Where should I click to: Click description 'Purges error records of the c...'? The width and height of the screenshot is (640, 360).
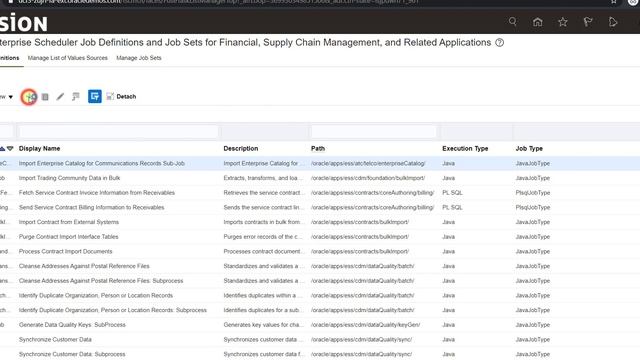pos(263,237)
